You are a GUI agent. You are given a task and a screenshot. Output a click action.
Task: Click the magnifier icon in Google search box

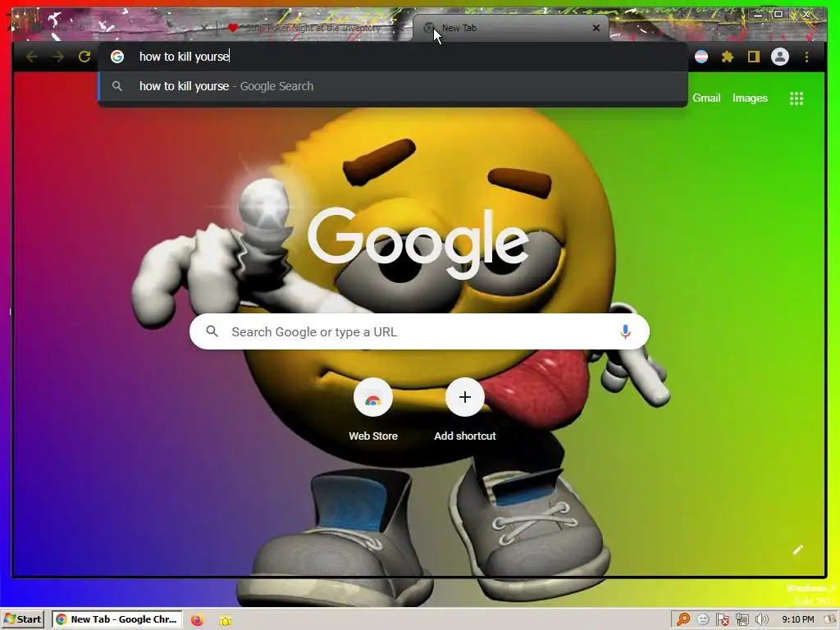pos(212,331)
